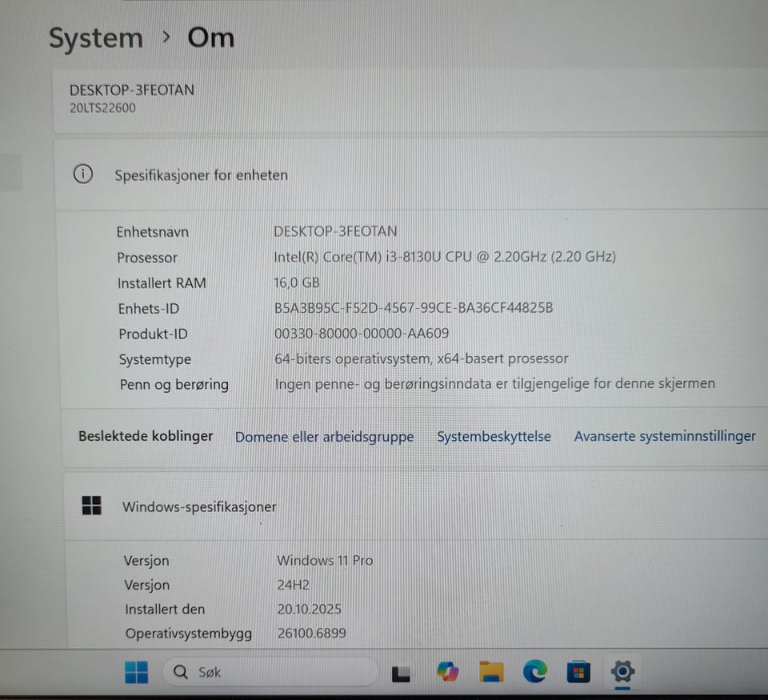Screen dimensions: 768x700
Task: Click the Beslektede koblinger label
Action: [146, 436]
